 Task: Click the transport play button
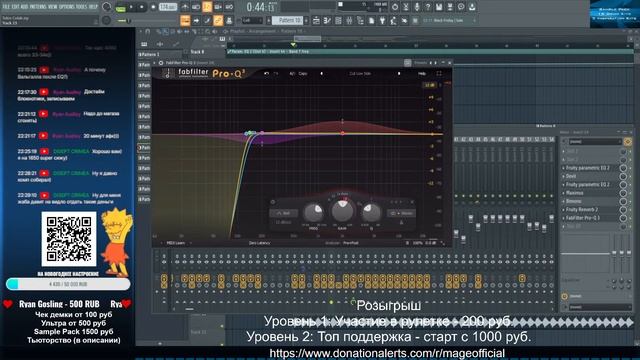(131, 7)
